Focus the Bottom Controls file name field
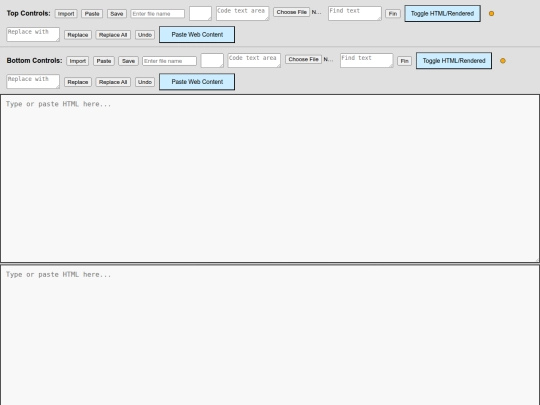 tap(169, 61)
